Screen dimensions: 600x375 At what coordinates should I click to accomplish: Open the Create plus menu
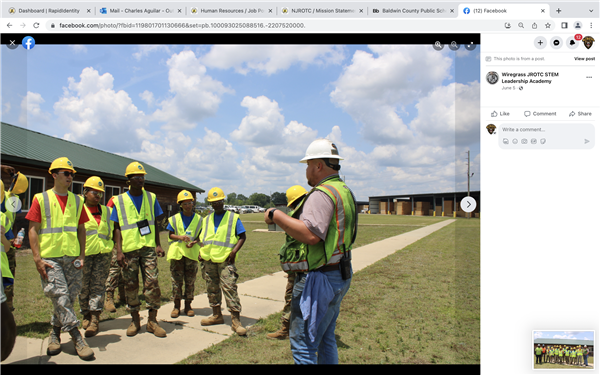[x=540, y=43]
